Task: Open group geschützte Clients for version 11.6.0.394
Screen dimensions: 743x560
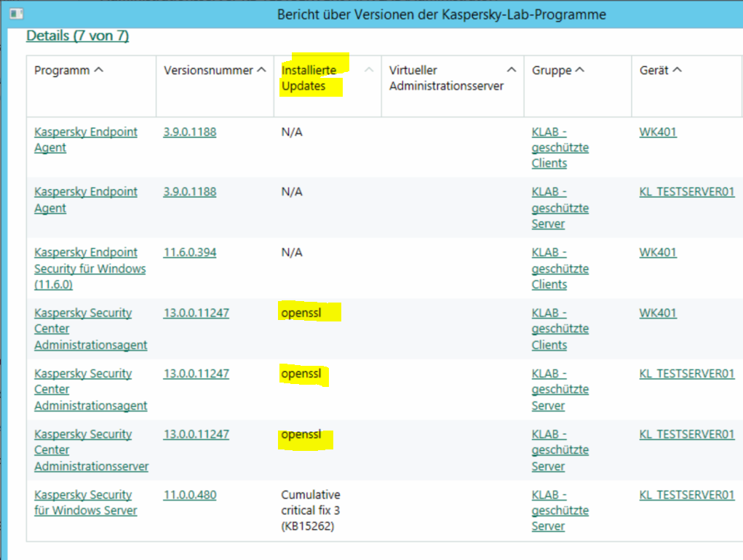Action: [560, 268]
